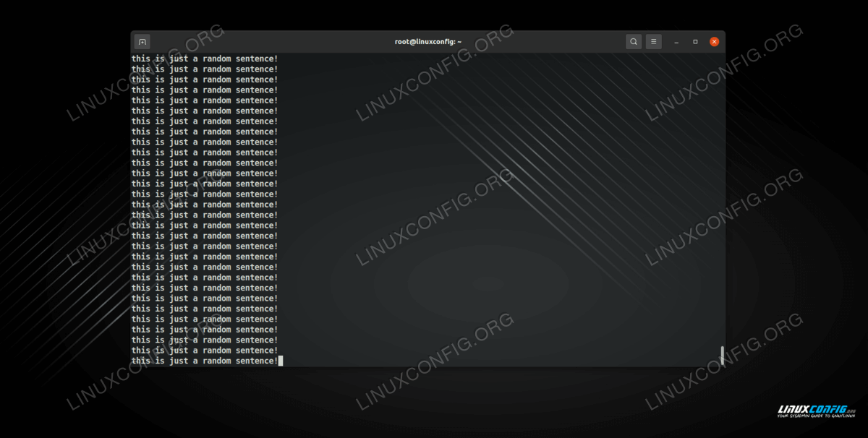868x438 pixels.
Task: Click the search icon in the title bar
Action: (634, 42)
